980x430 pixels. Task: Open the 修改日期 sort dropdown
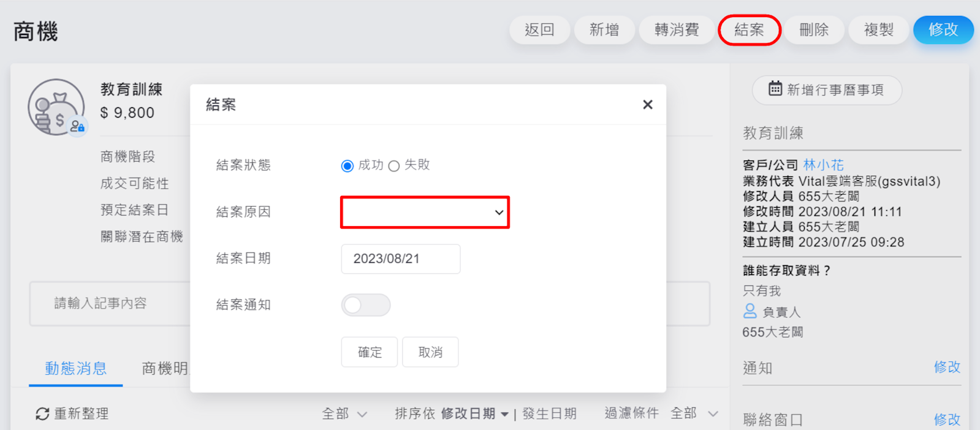click(x=474, y=414)
